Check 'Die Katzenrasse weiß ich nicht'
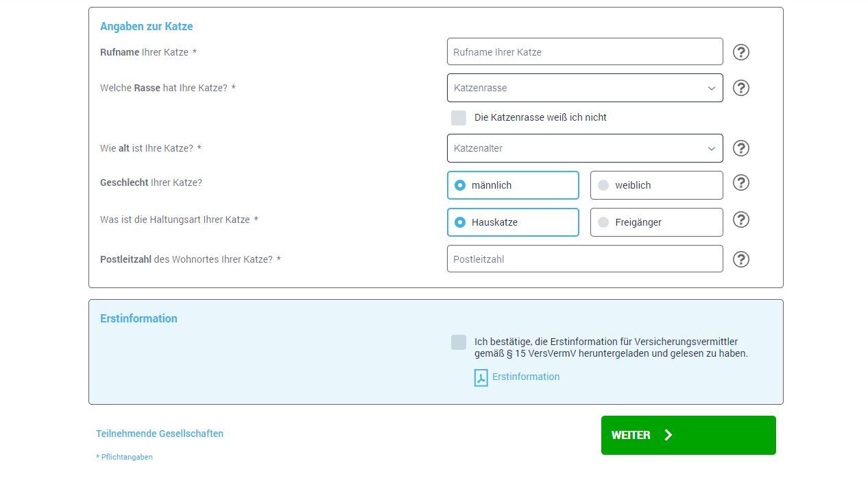This screenshot has width=868, height=485. coord(458,117)
